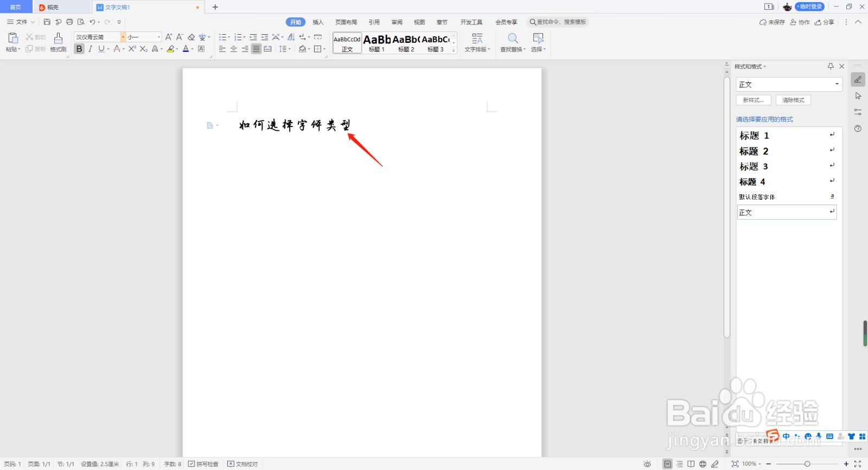Image resolution: width=868 pixels, height=470 pixels.
Task: Click the font color A swatch
Action: point(186,49)
